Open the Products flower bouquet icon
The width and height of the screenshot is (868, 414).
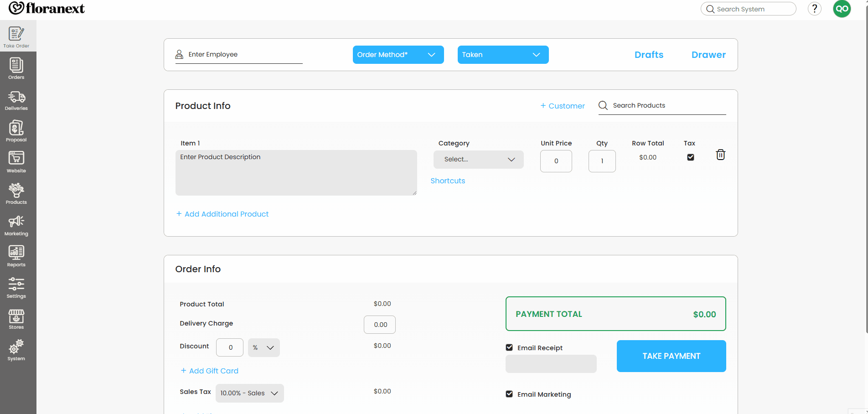coord(16,190)
